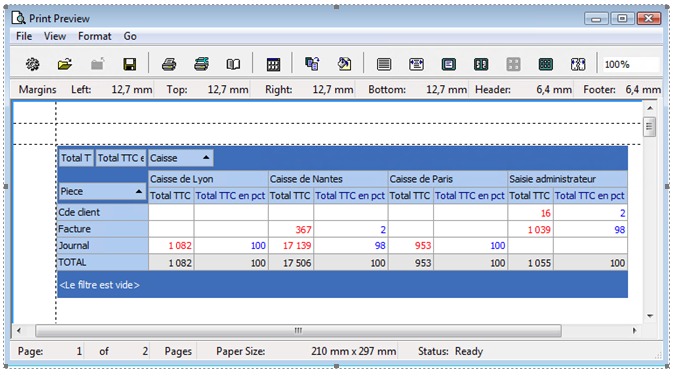Click the Total TTC e field button
675x382 pixels.
coord(121,158)
